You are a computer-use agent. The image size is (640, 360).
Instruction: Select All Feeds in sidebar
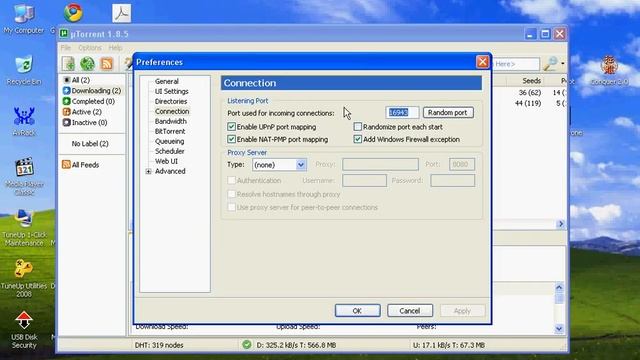[80, 164]
